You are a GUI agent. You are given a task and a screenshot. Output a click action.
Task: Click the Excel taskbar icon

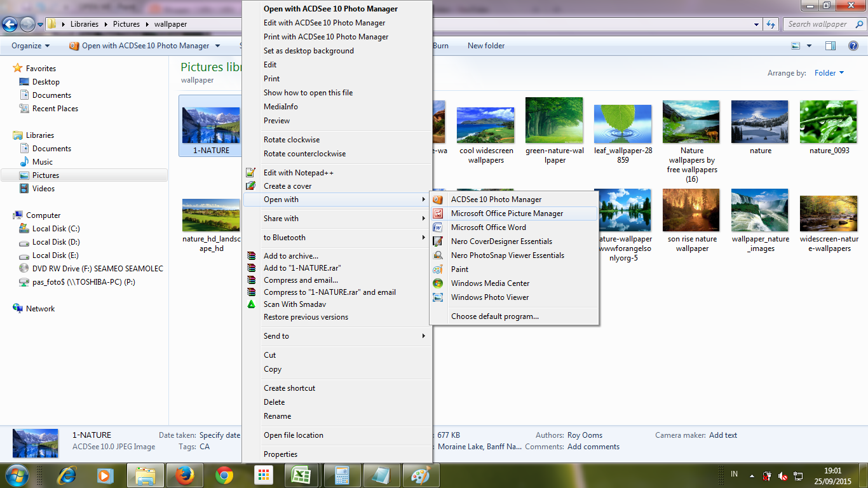point(301,475)
